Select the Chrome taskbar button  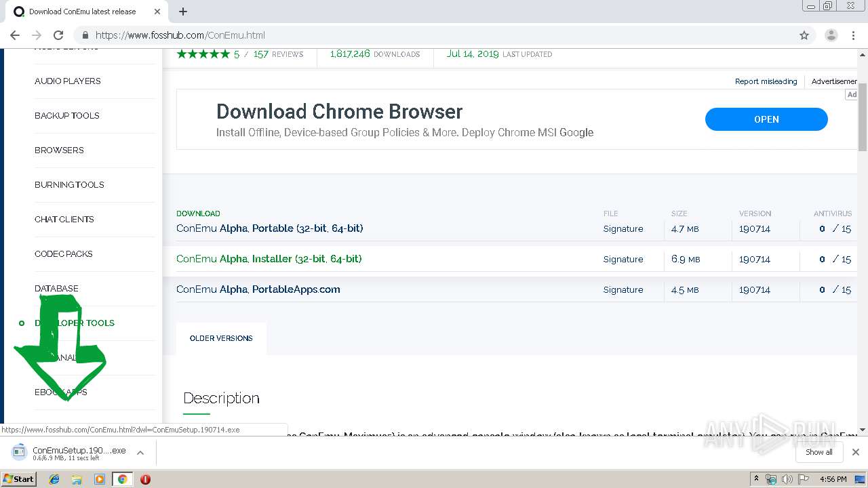[122, 479]
